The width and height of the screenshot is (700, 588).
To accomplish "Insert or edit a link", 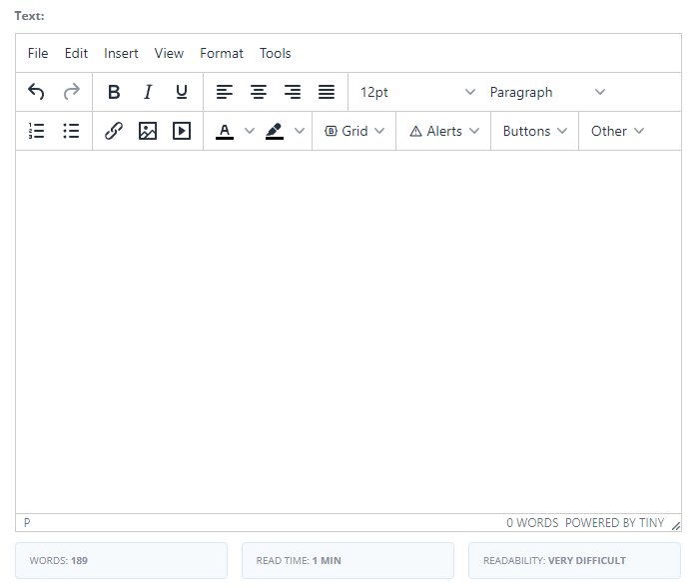I will click(x=114, y=131).
